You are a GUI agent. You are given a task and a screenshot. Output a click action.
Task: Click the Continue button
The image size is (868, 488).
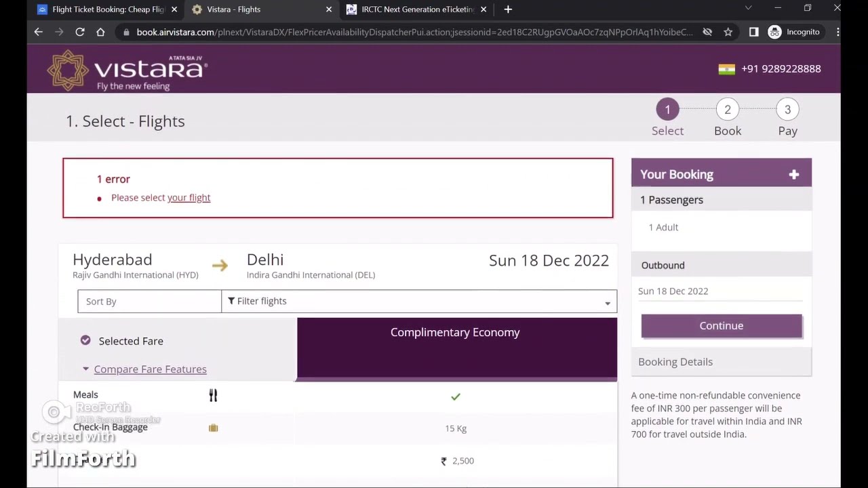tap(722, 326)
